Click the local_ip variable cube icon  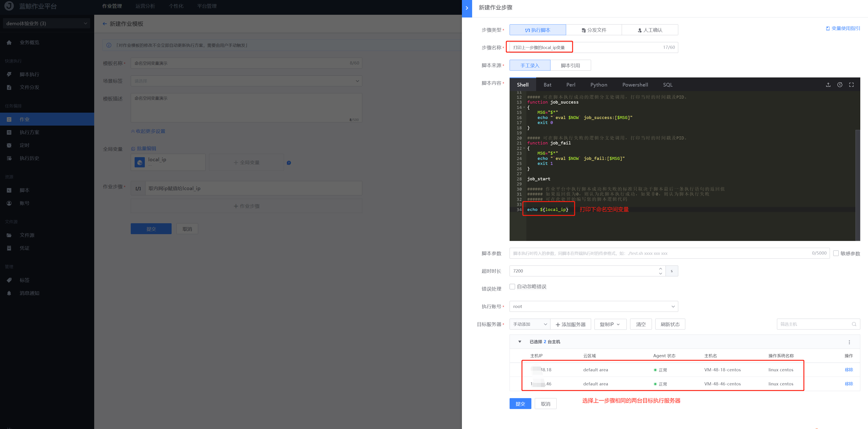click(140, 162)
